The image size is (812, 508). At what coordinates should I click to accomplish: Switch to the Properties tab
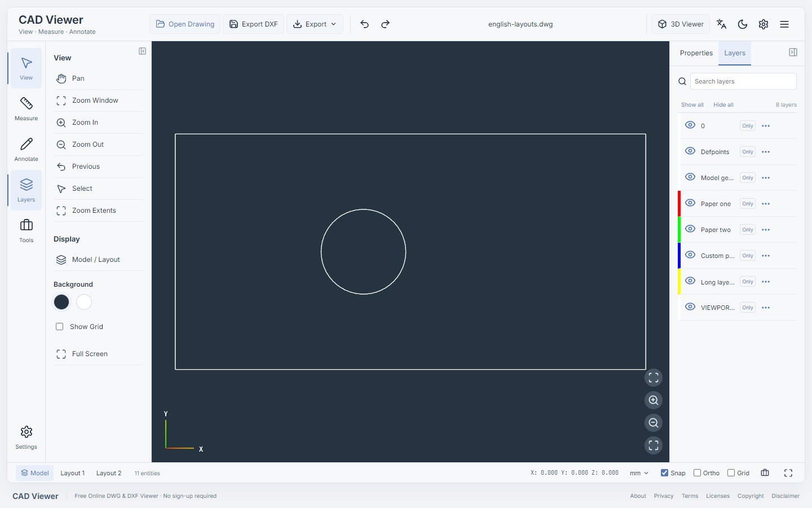(696, 53)
